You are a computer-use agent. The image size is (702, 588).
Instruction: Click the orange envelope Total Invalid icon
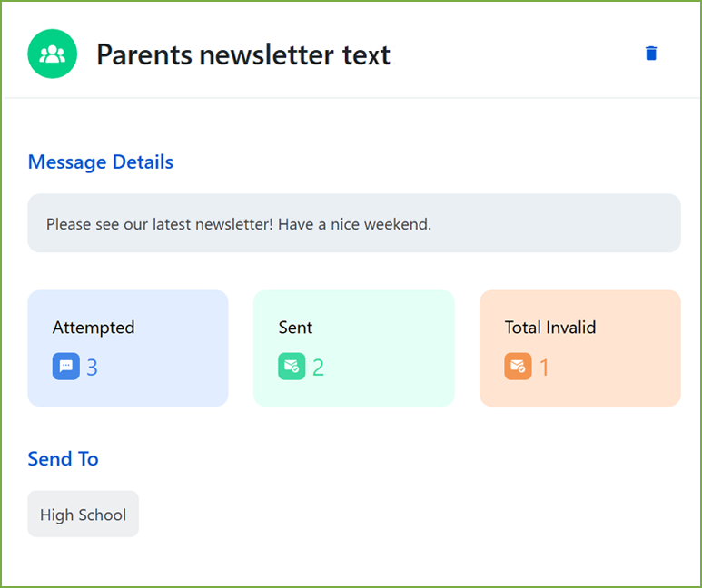point(518,366)
